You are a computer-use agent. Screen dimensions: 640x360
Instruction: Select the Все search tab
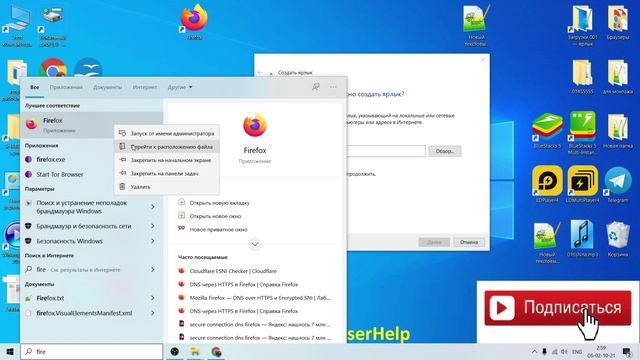click(35, 87)
